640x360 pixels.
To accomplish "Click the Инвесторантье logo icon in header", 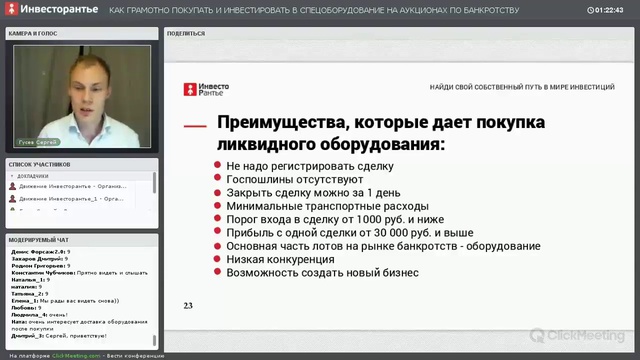I will coord(11,9).
